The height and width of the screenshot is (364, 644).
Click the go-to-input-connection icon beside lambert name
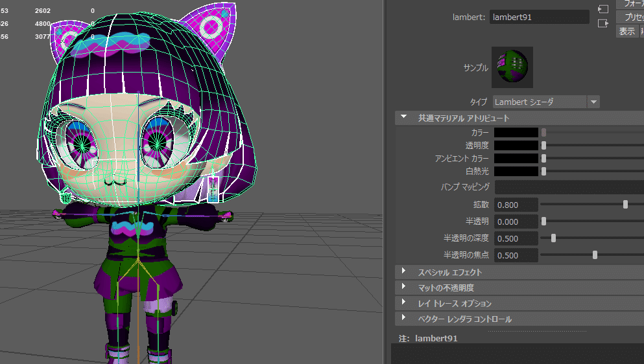click(603, 9)
